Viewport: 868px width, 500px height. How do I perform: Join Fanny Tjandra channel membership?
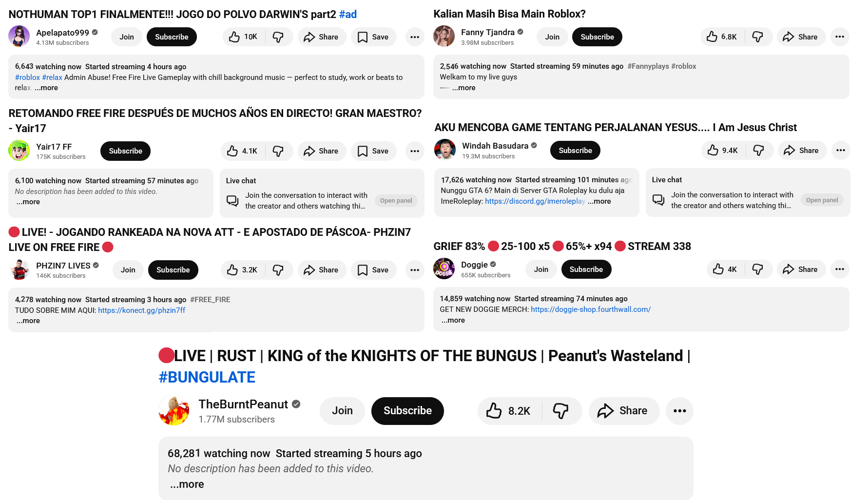point(552,37)
